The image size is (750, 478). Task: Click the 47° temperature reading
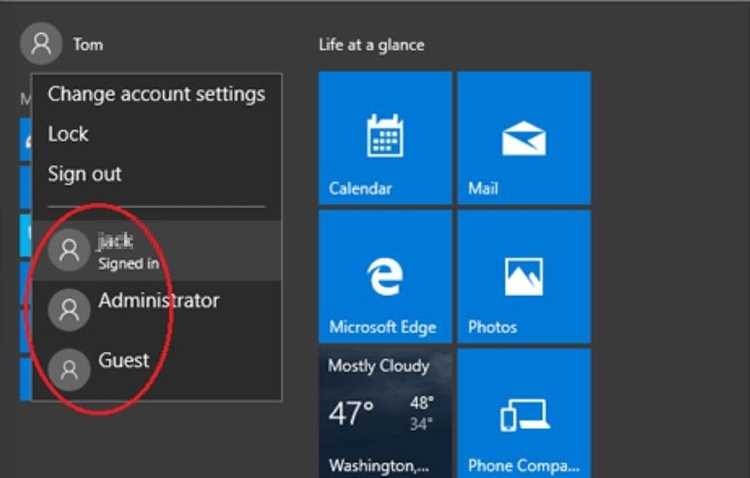coord(351,413)
